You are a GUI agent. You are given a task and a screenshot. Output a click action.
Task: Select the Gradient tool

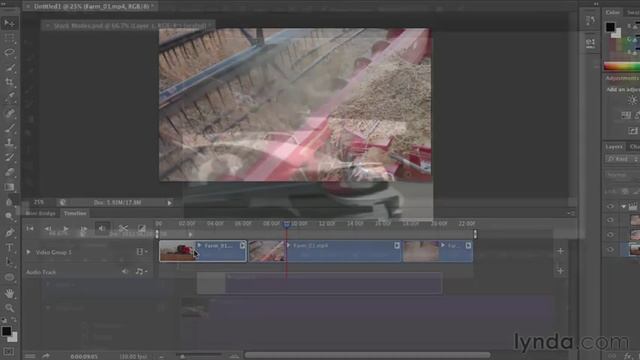(9, 187)
